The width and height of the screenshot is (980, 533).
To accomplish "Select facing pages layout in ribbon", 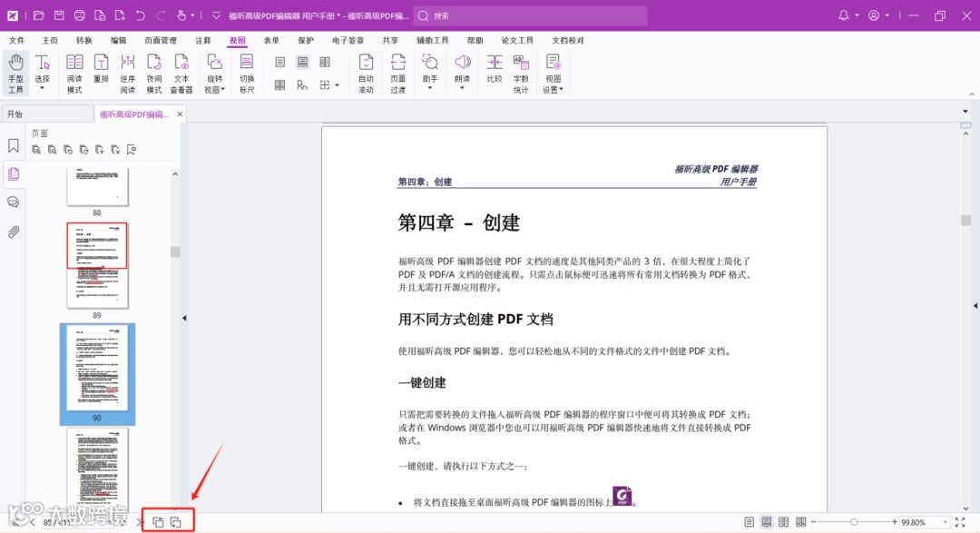I will 325,62.
